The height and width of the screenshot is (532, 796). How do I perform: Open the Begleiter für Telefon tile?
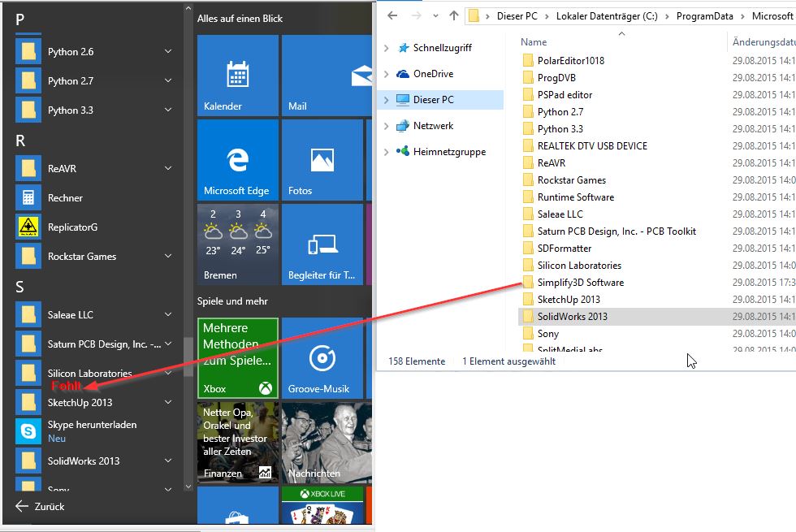coord(322,244)
